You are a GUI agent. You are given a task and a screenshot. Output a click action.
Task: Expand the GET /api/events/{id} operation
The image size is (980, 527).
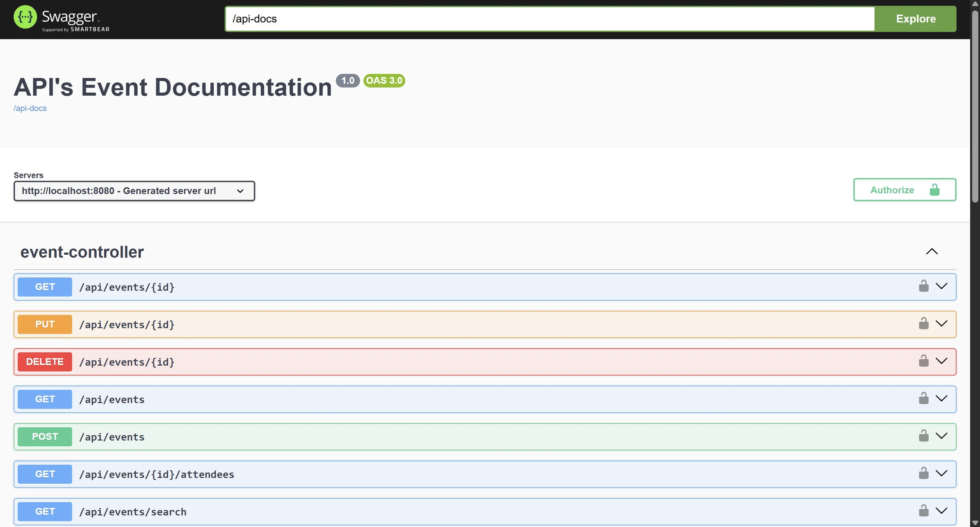click(x=942, y=287)
